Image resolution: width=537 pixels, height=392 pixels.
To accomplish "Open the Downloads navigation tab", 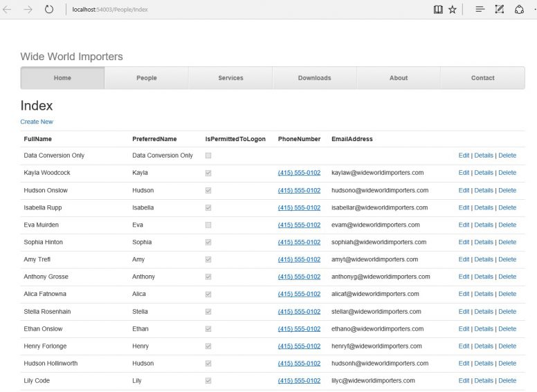I will point(314,78).
